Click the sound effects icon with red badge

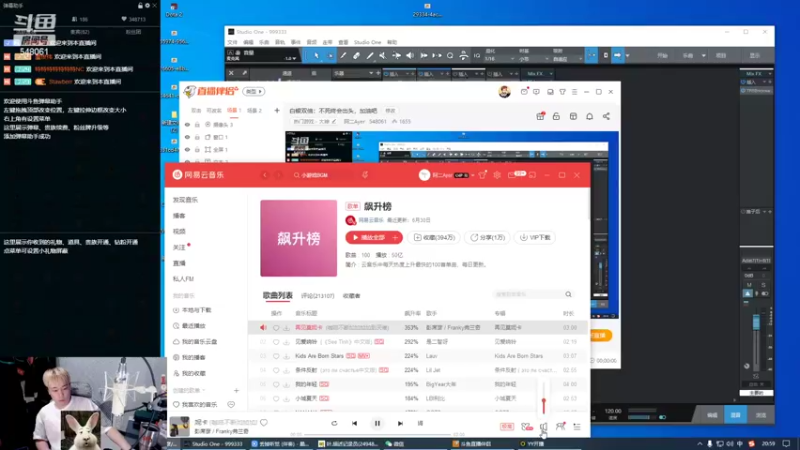click(x=527, y=427)
